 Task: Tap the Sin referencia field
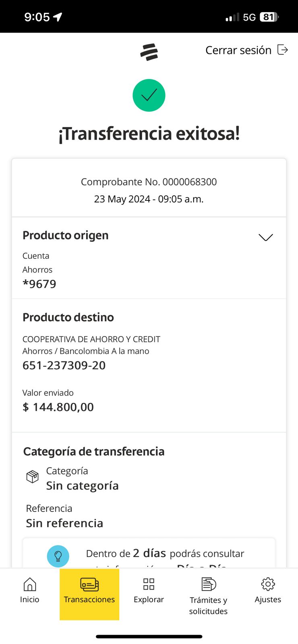coord(64,523)
